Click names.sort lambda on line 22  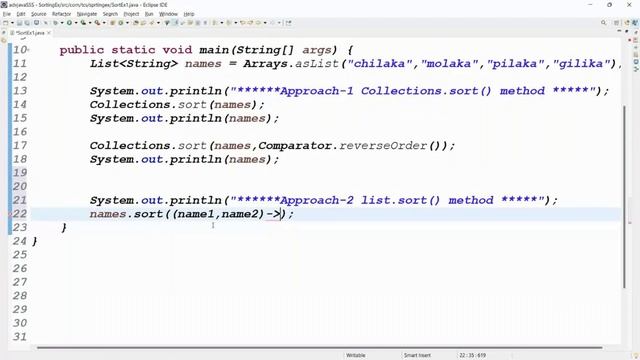[x=192, y=214]
